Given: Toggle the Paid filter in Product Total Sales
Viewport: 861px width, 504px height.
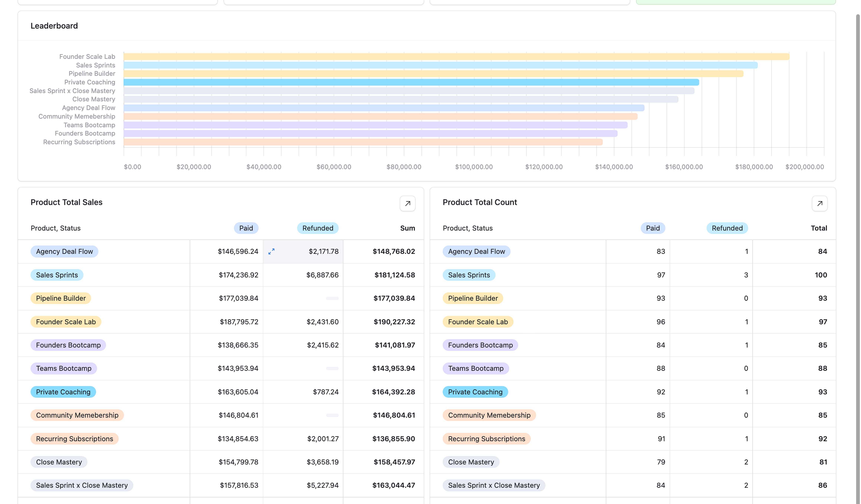Looking at the screenshot, I should pyautogui.click(x=246, y=228).
